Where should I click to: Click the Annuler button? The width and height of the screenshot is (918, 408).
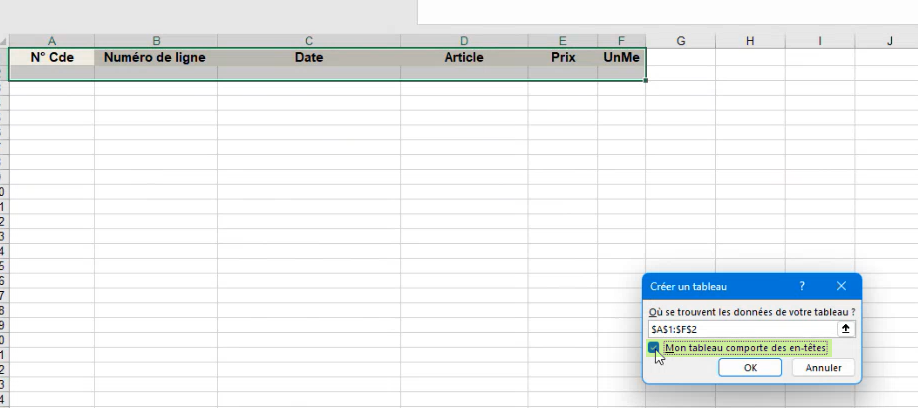coord(823,368)
